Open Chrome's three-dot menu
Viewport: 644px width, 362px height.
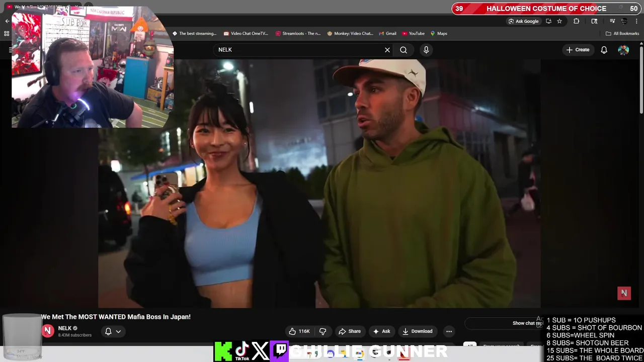click(x=637, y=21)
